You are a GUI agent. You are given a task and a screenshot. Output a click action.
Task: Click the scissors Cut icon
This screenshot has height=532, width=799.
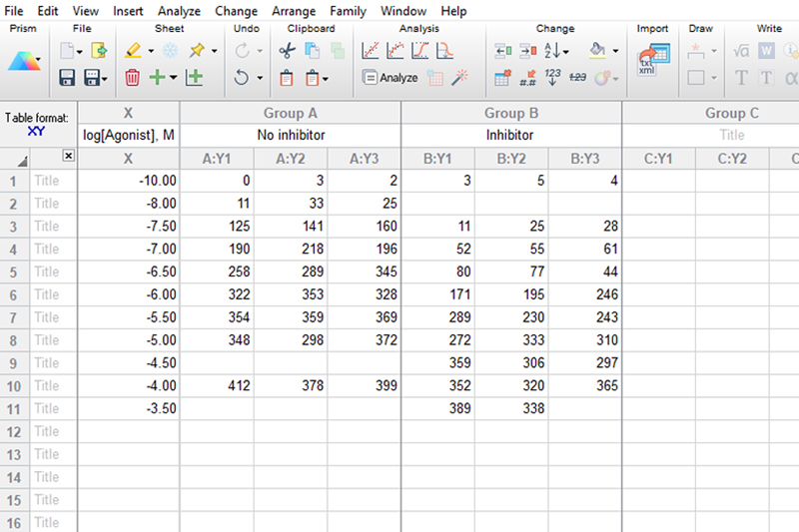tap(287, 50)
